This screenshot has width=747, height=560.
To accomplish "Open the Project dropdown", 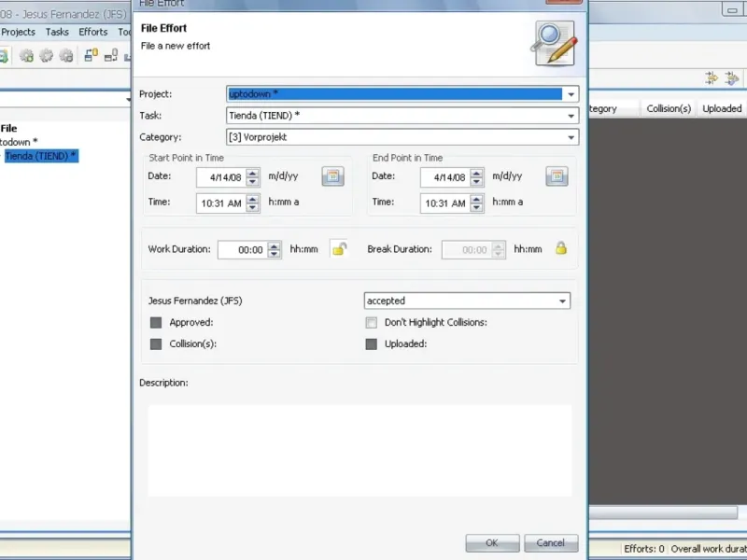I will [x=571, y=94].
